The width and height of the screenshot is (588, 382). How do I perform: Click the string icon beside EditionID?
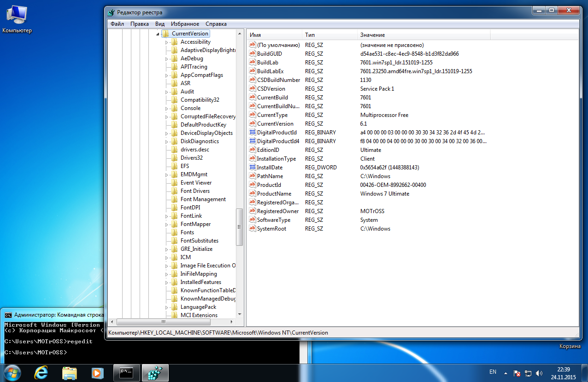[252, 150]
